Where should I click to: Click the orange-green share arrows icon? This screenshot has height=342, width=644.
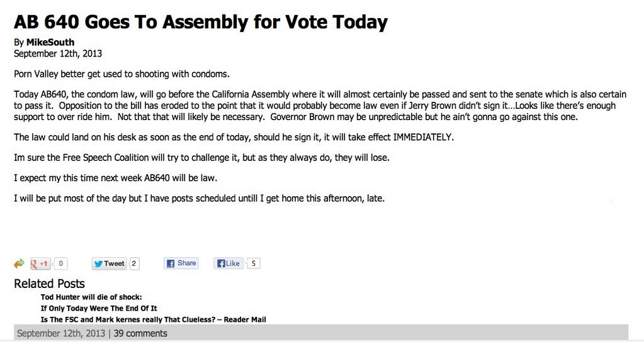click(x=19, y=264)
